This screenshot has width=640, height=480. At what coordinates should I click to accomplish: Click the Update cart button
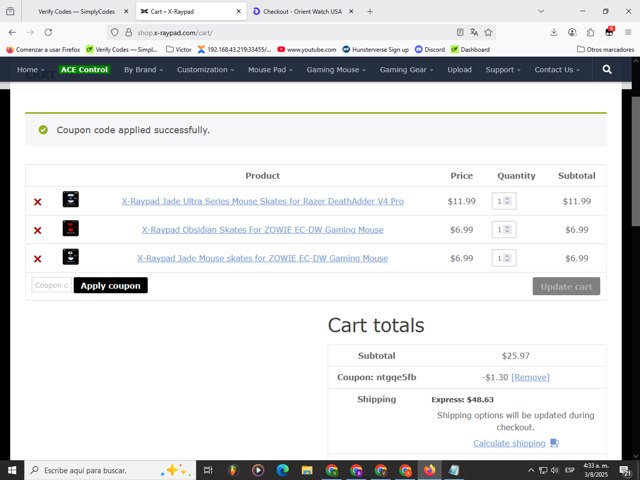[x=566, y=286]
